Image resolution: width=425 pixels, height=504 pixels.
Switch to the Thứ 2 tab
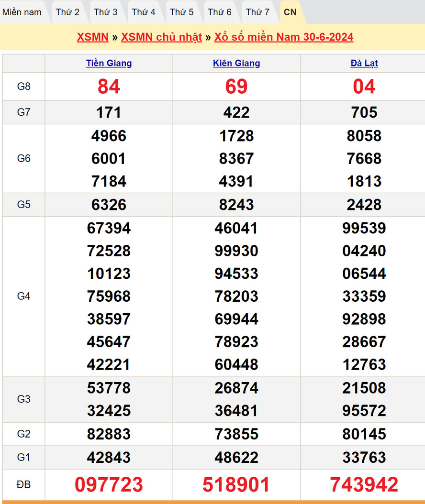pyautogui.click(x=67, y=12)
